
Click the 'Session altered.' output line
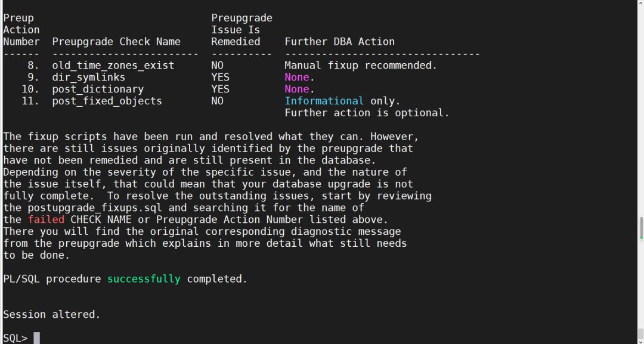tap(52, 314)
